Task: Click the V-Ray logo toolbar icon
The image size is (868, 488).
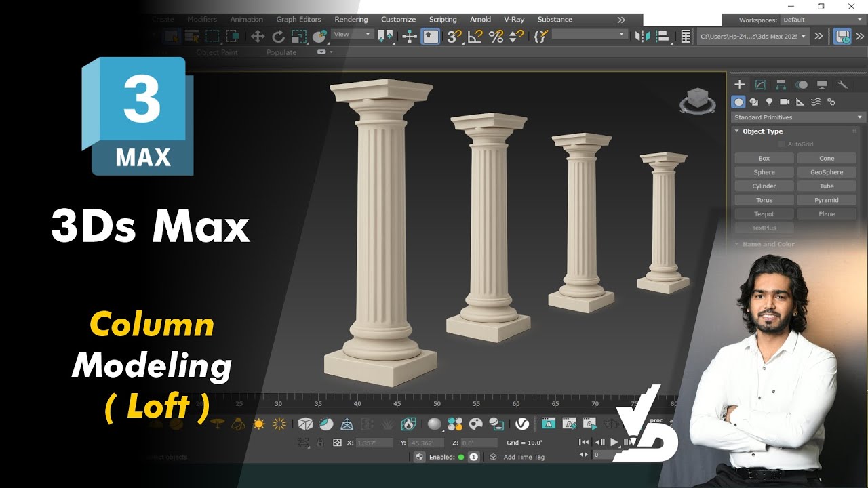Action: [522, 424]
